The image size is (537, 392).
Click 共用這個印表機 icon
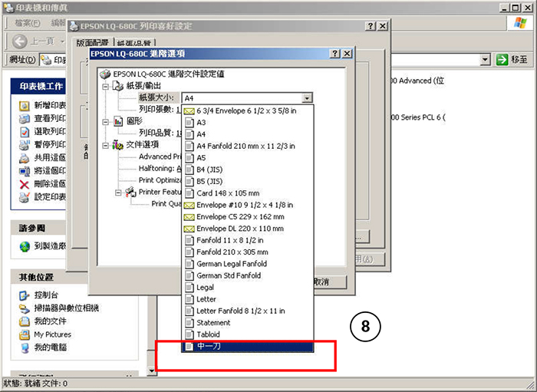(24, 158)
